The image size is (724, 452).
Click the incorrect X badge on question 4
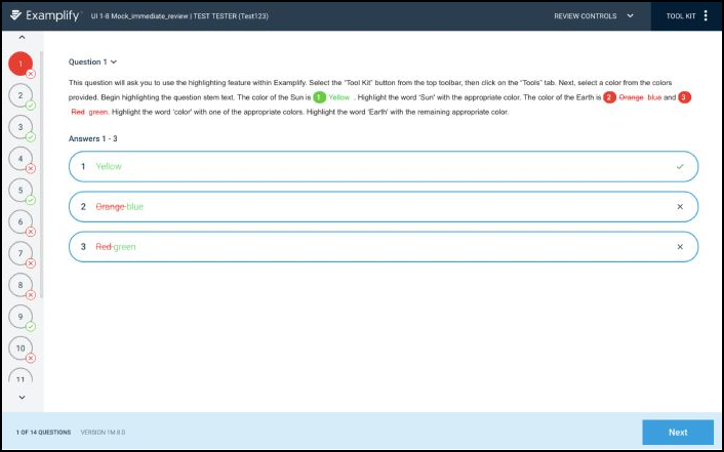[30, 169]
